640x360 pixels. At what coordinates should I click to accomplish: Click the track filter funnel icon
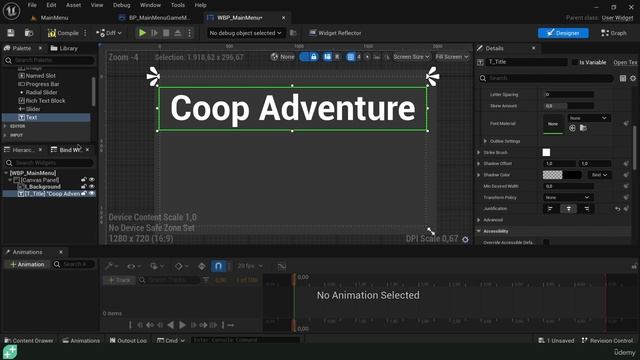[206, 280]
